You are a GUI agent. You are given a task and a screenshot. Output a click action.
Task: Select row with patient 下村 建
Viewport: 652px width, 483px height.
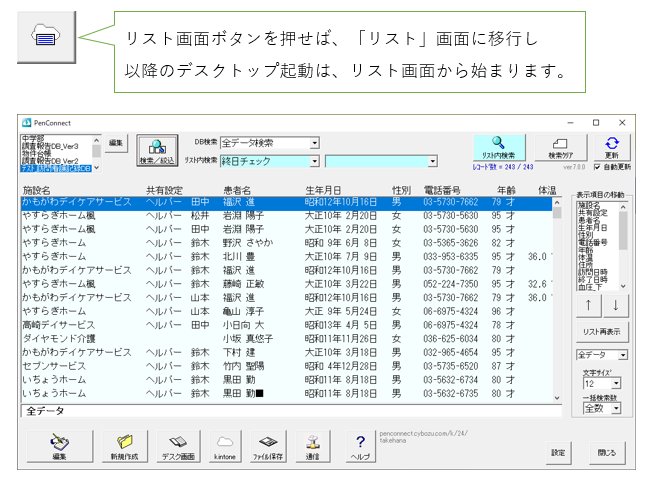tap(286, 352)
